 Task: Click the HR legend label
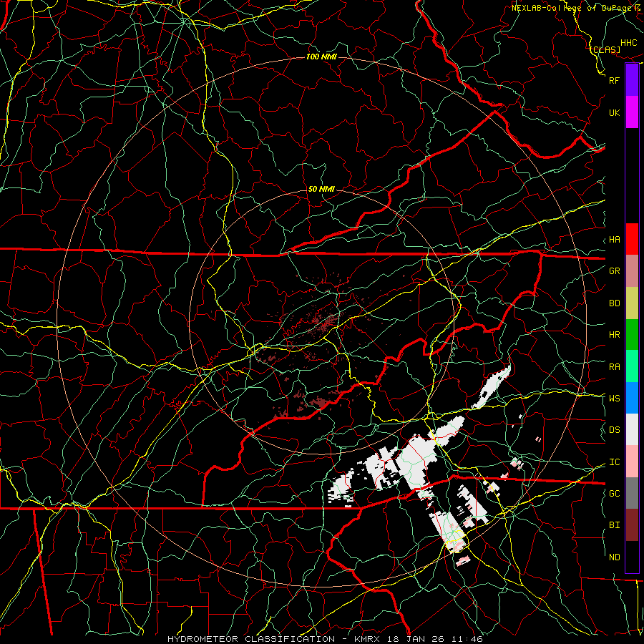(614, 335)
